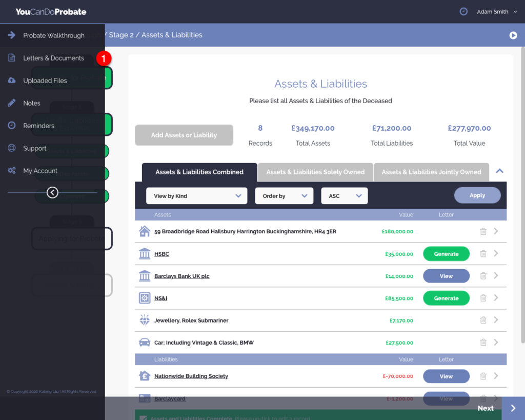Screen dimensions: 525x420
Task: Switch to Assets & Liabilities Jointly Owned tab
Action: [x=431, y=172]
